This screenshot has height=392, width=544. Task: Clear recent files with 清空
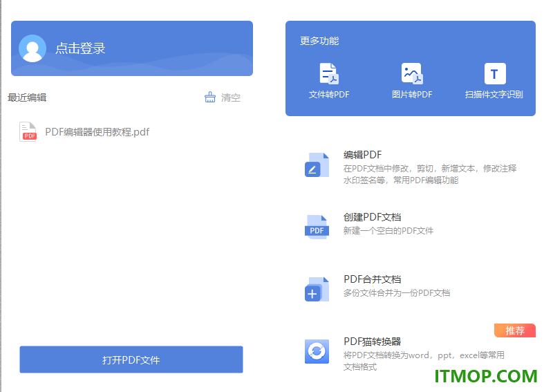(x=231, y=97)
